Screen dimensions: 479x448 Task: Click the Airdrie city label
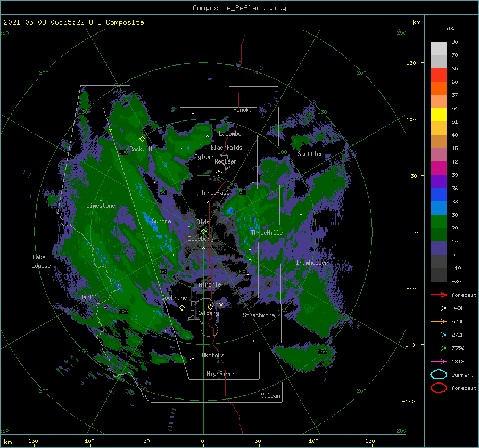[x=210, y=284]
